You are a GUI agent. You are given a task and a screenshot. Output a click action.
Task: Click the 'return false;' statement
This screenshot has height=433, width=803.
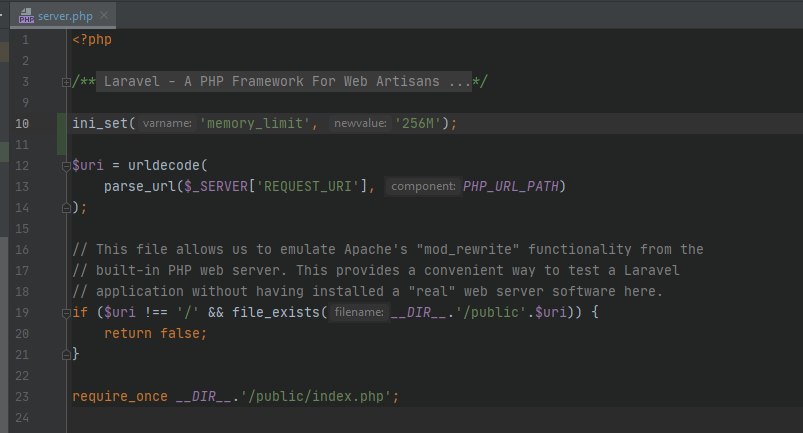[156, 333]
